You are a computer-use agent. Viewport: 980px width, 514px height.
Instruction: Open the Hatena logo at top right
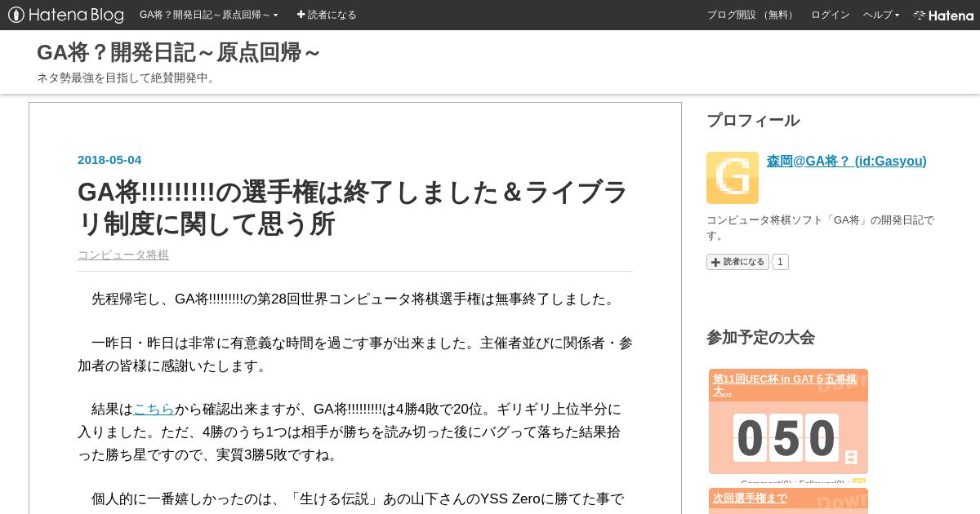[943, 15]
